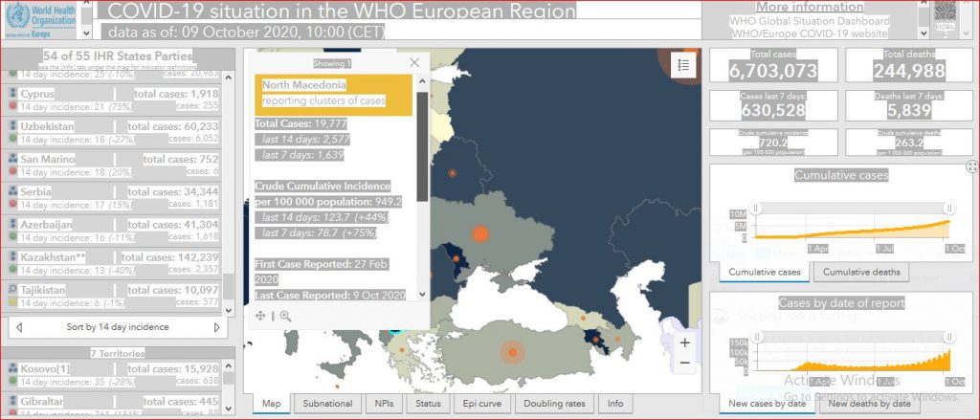The height and width of the screenshot is (420, 980).
Task: Select the Cumulative cases chart tab
Action: click(x=765, y=272)
